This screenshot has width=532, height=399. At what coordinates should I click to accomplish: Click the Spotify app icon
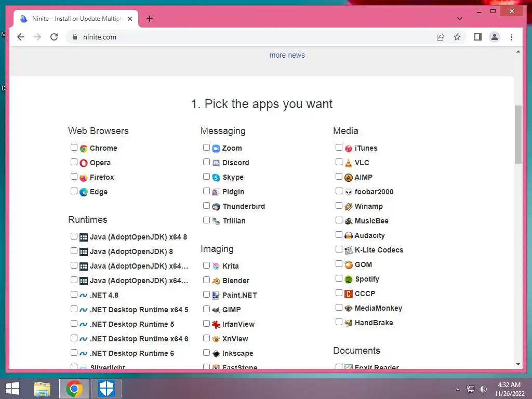(349, 279)
